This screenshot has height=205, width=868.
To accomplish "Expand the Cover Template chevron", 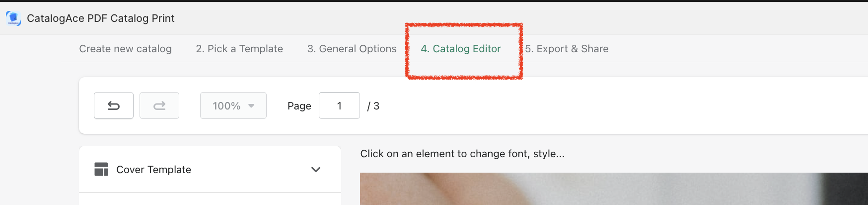I will pyautogui.click(x=316, y=169).
